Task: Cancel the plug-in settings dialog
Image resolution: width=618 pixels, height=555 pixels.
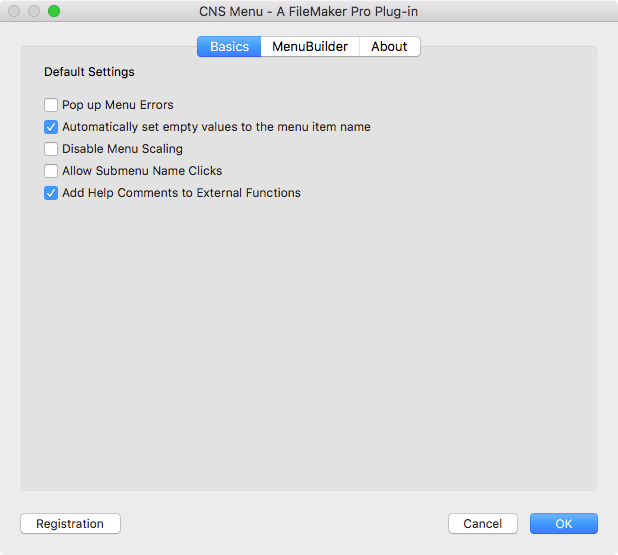Action: [482, 523]
